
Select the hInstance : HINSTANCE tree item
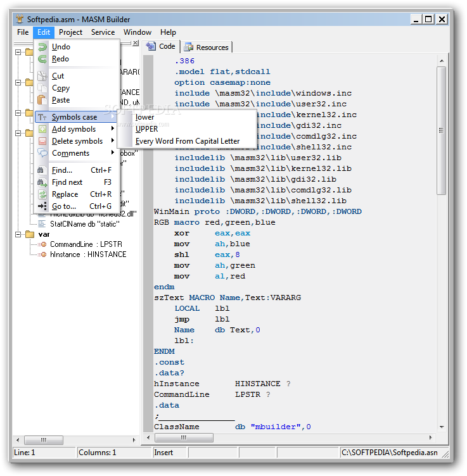tap(88, 254)
